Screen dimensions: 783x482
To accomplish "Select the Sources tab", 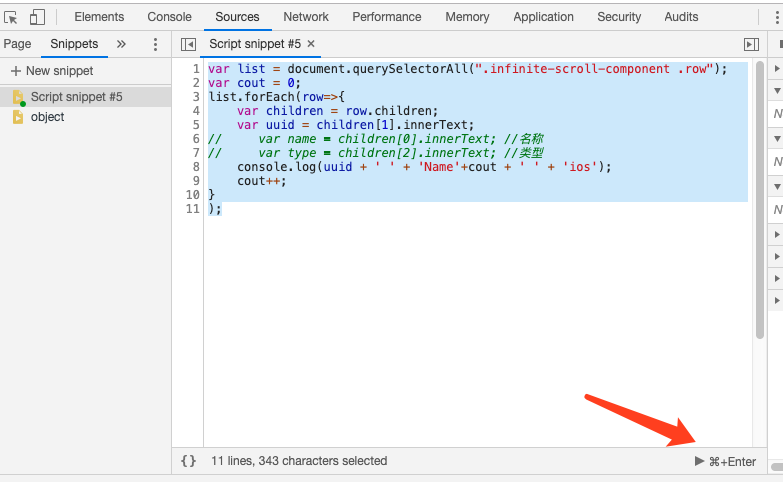I will point(237,17).
